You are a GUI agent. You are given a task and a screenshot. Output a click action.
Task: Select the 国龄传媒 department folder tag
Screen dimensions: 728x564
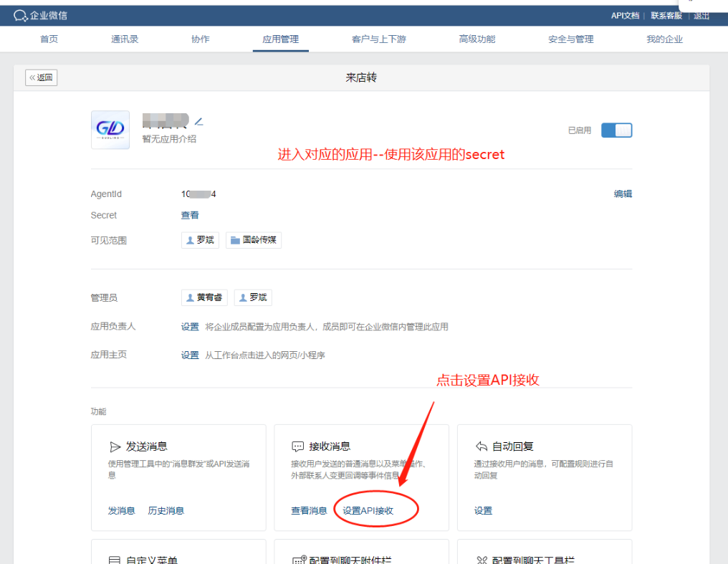pos(254,240)
